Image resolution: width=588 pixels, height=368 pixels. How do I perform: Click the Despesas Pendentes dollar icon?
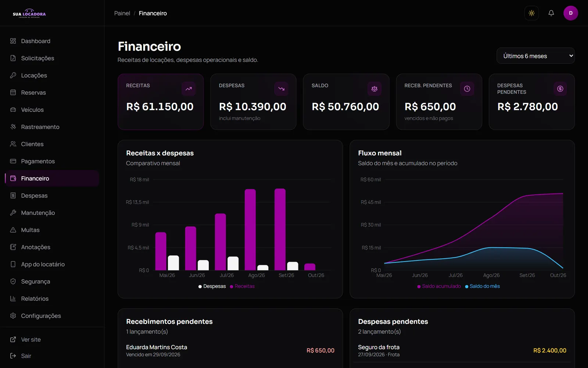(560, 89)
